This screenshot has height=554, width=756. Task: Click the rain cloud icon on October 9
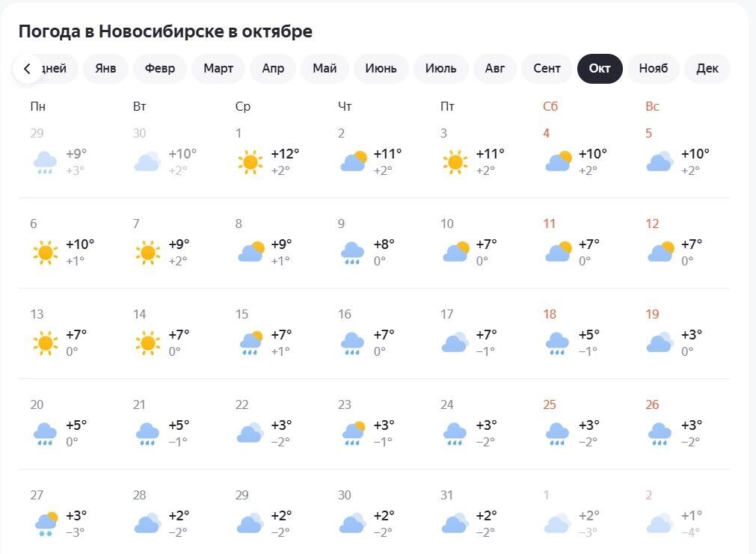pyautogui.click(x=352, y=253)
